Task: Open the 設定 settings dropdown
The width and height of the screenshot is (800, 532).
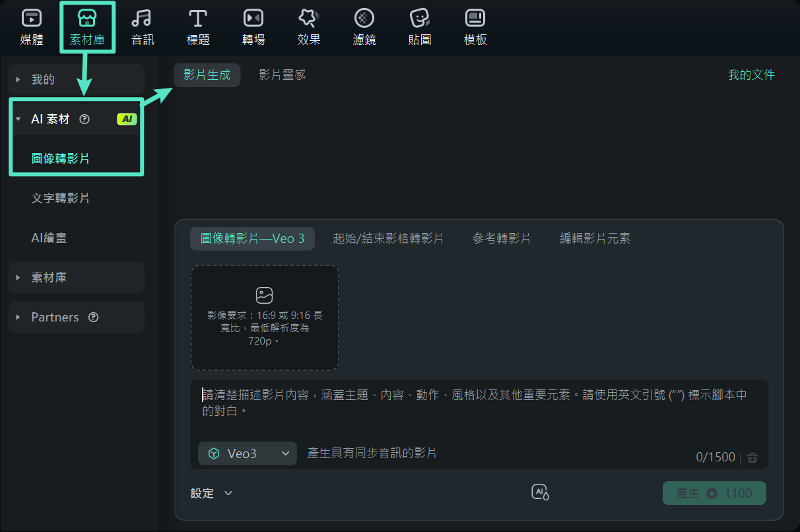Action: click(211, 493)
